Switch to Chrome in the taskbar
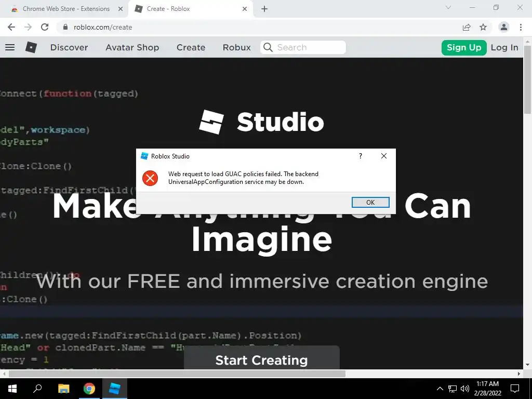The width and height of the screenshot is (532, 399). (x=89, y=389)
